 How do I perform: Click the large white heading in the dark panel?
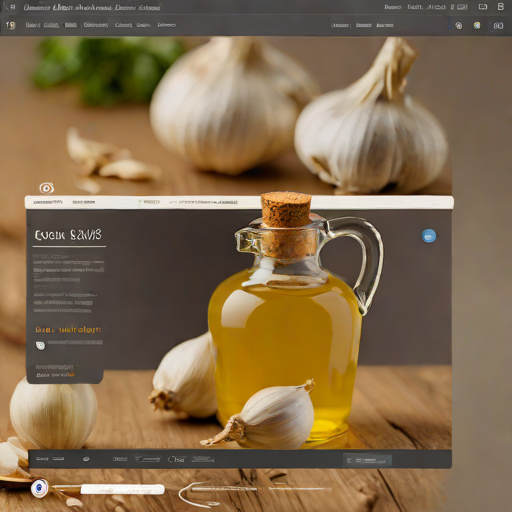coord(68,235)
